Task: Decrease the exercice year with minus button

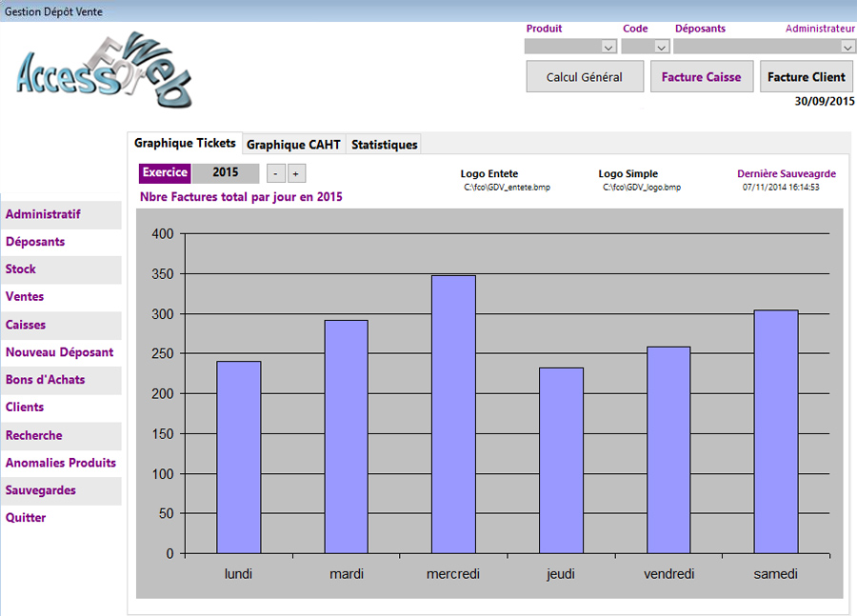Action: 274,173
